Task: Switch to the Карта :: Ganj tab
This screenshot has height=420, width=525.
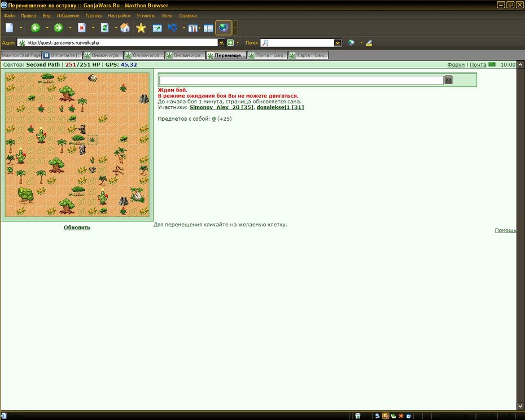Action: coord(308,55)
